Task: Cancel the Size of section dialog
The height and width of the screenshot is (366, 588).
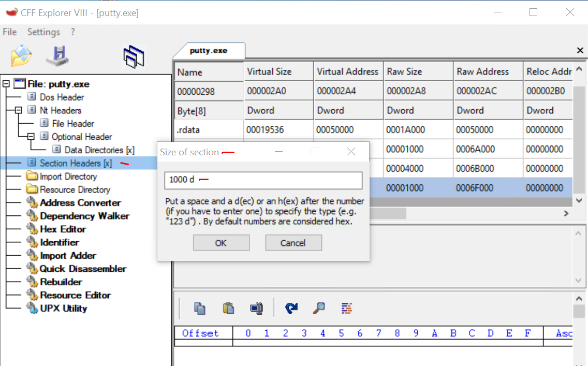Action: 293,242
